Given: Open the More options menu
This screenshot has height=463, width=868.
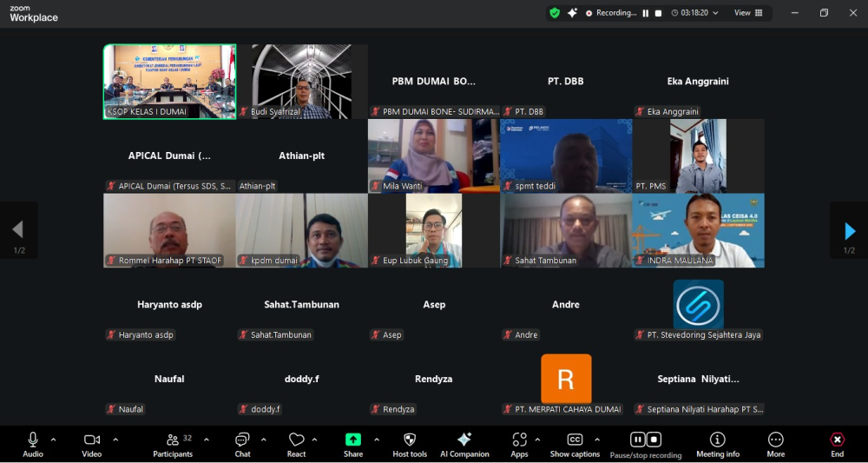Looking at the screenshot, I should pos(775,446).
